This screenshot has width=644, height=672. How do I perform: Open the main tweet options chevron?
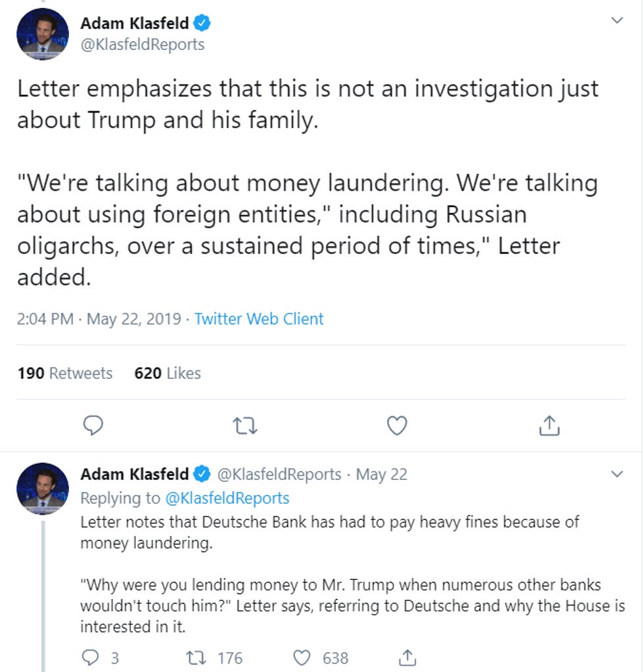[x=617, y=21]
